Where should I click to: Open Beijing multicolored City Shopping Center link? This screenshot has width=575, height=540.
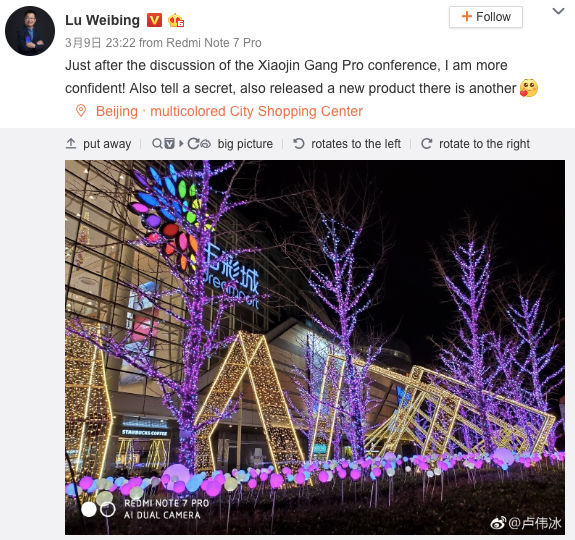point(229,111)
